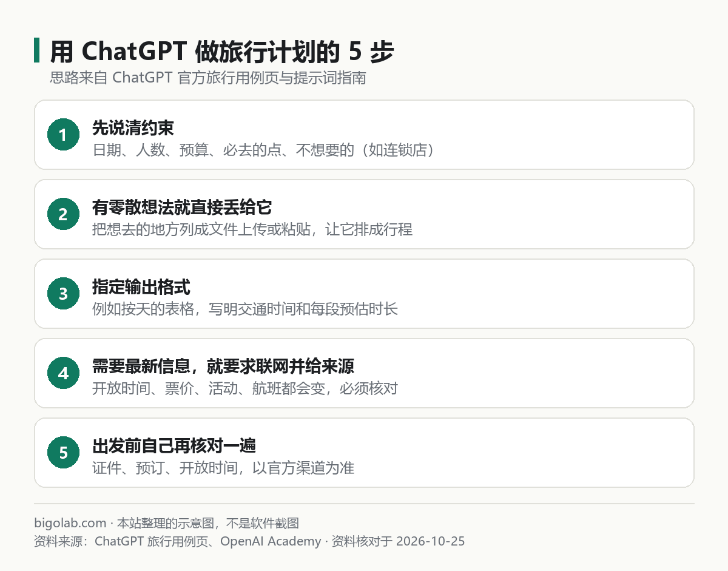Click the main title 用 ChatGPT 做旅行计划的 5 步
Viewport: 728px width, 571px height.
pyautogui.click(x=222, y=52)
